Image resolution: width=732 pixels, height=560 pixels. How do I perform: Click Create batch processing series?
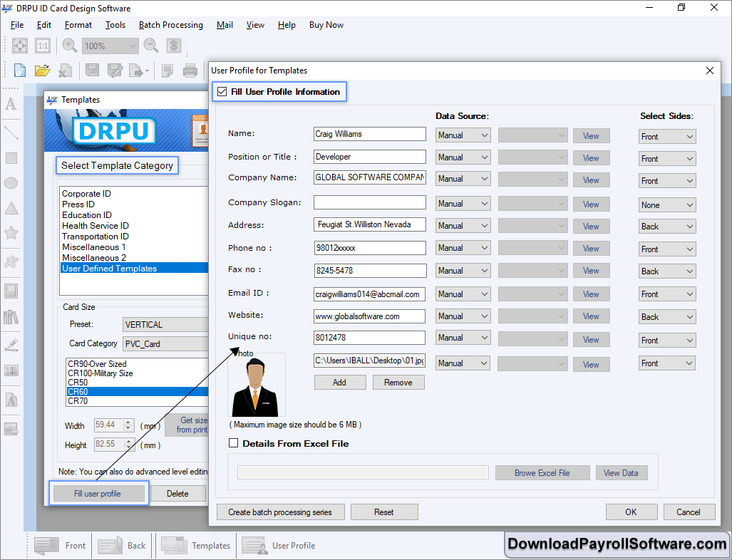coord(280,512)
